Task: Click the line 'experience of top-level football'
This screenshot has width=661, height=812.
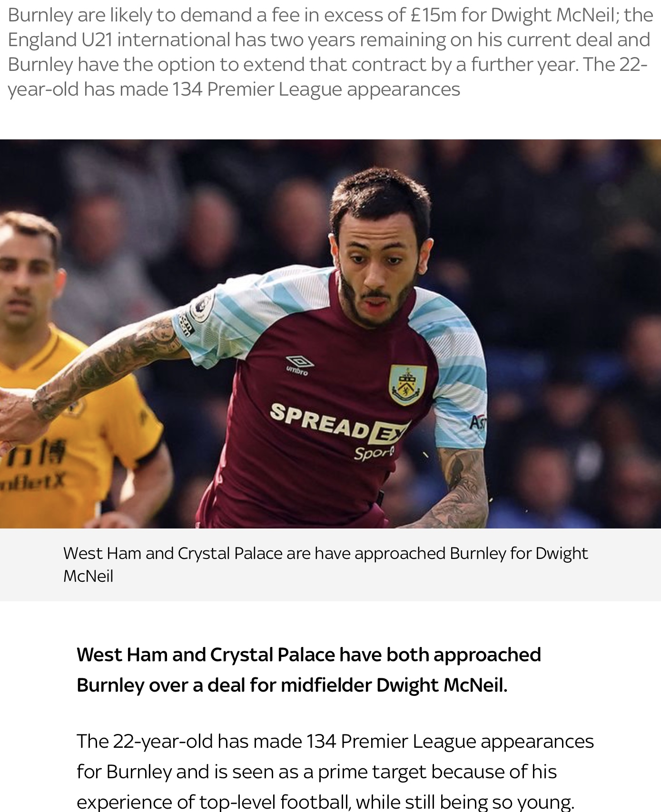Action: (x=326, y=802)
